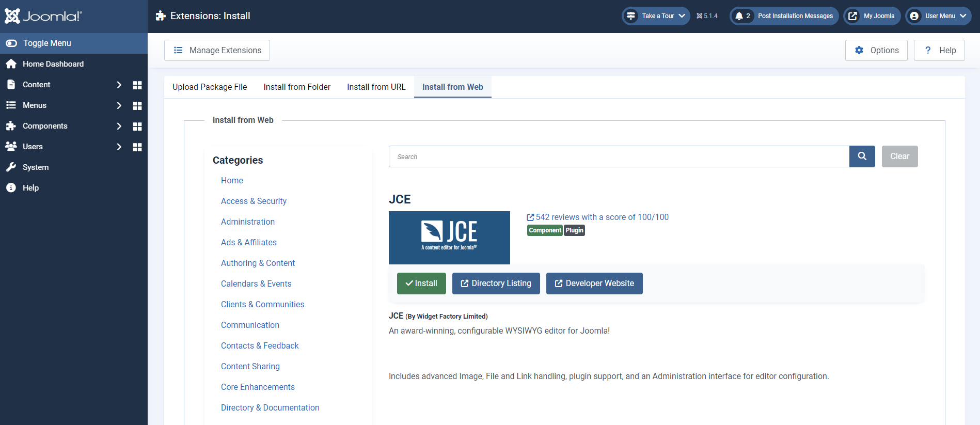Click the puzzle icon beside Extensions: Install title
Viewport: 980px width, 425px height.
coord(161,16)
